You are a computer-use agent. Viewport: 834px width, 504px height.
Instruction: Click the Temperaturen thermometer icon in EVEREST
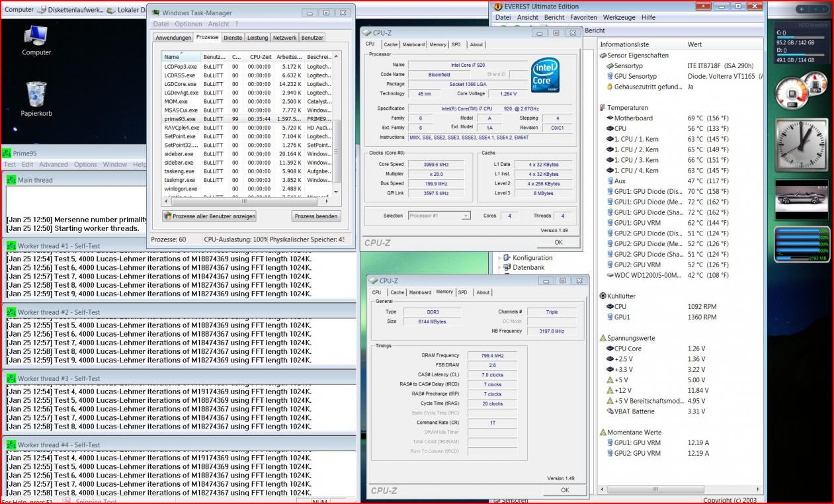click(603, 108)
